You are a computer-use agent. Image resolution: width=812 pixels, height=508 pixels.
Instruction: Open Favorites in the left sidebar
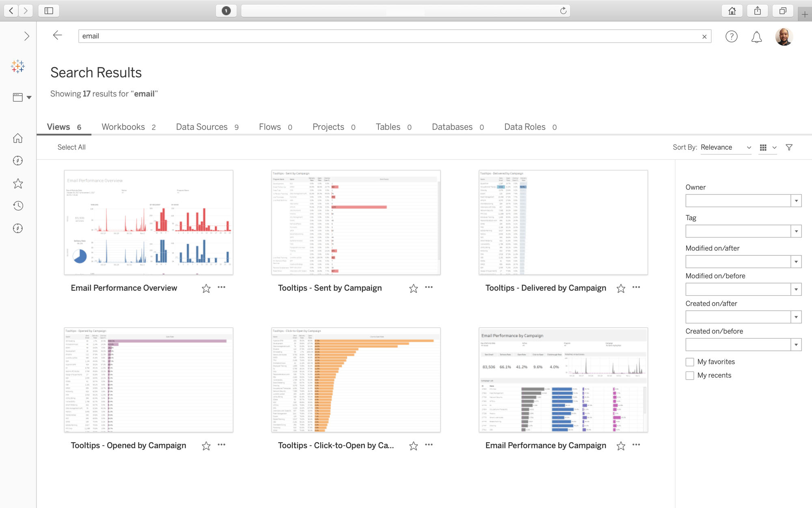click(18, 184)
